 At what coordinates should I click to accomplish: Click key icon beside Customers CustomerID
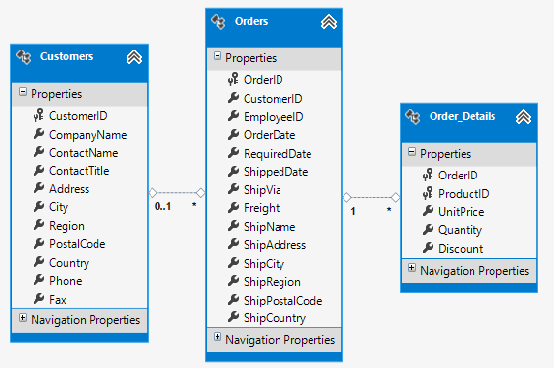point(39,115)
